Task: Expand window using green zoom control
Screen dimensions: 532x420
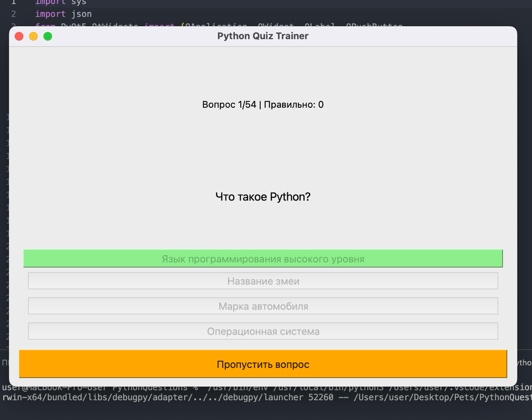Action: point(47,36)
